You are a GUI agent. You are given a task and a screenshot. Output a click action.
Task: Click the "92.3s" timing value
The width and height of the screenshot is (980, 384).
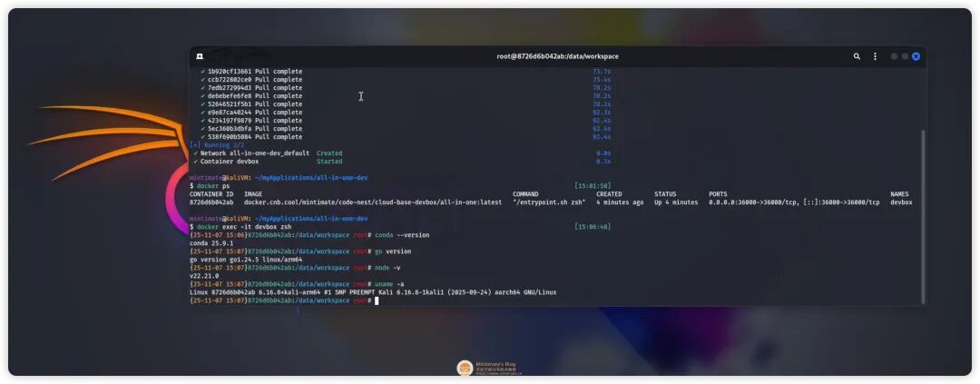(x=602, y=112)
